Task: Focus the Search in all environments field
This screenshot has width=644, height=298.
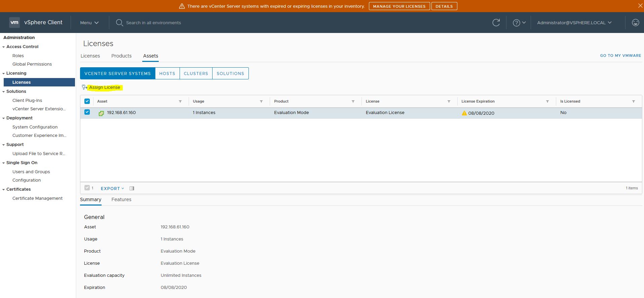Action: [x=153, y=23]
